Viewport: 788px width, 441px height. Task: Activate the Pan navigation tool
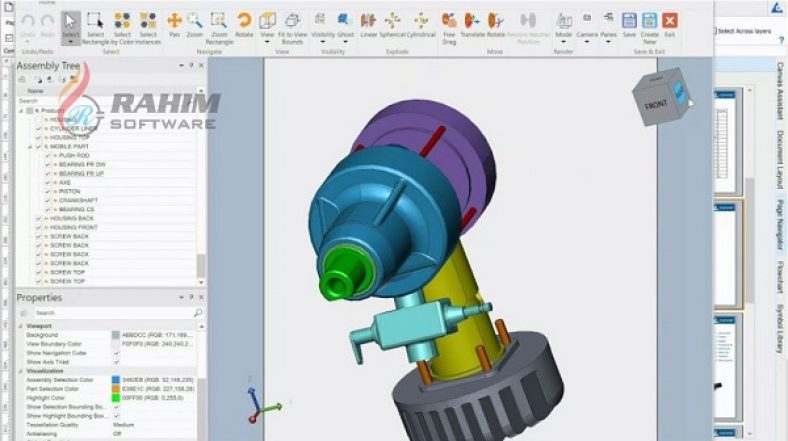click(174, 25)
